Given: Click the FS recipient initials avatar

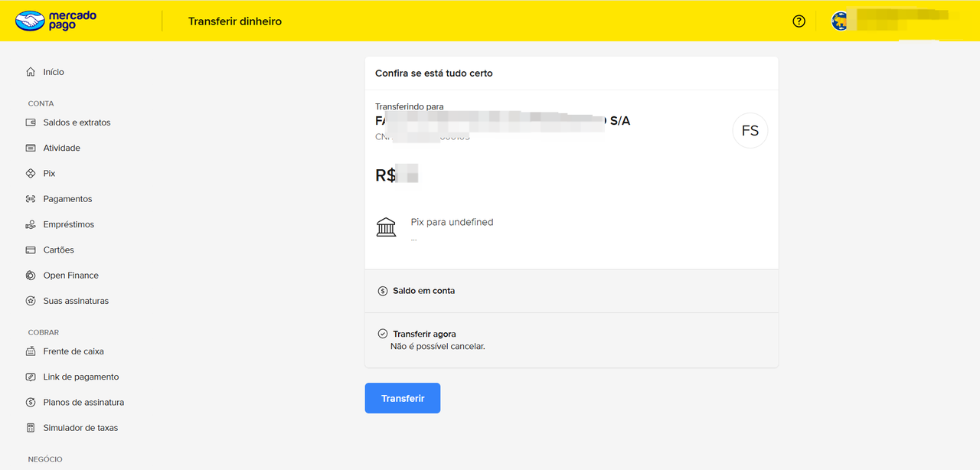Looking at the screenshot, I should point(750,131).
